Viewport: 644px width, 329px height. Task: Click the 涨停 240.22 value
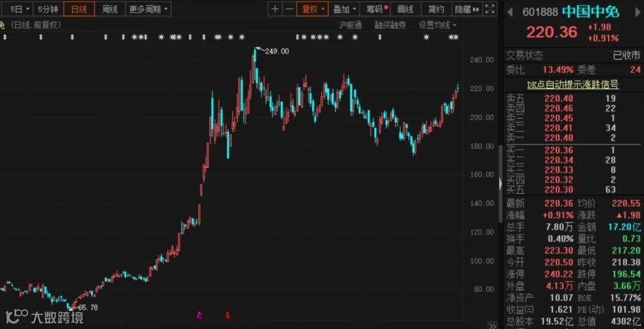tap(559, 274)
